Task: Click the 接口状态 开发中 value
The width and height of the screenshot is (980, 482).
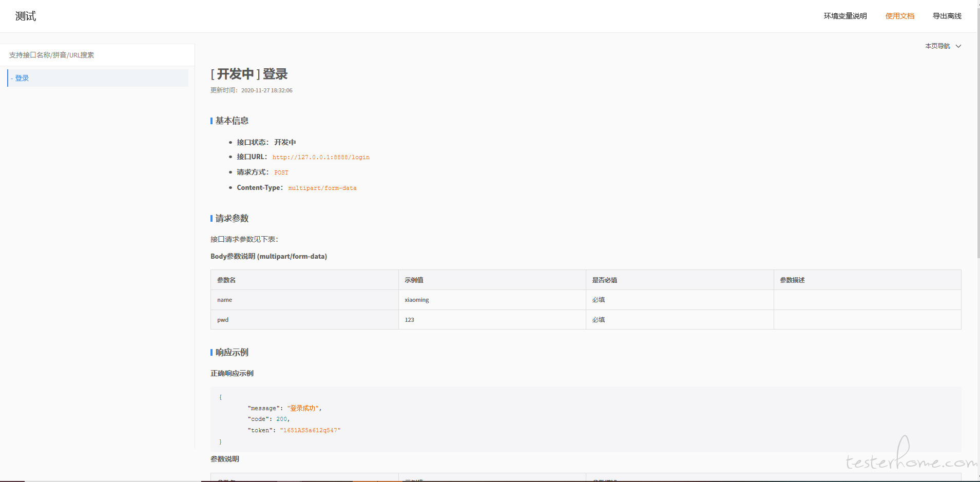Action: 285,142
